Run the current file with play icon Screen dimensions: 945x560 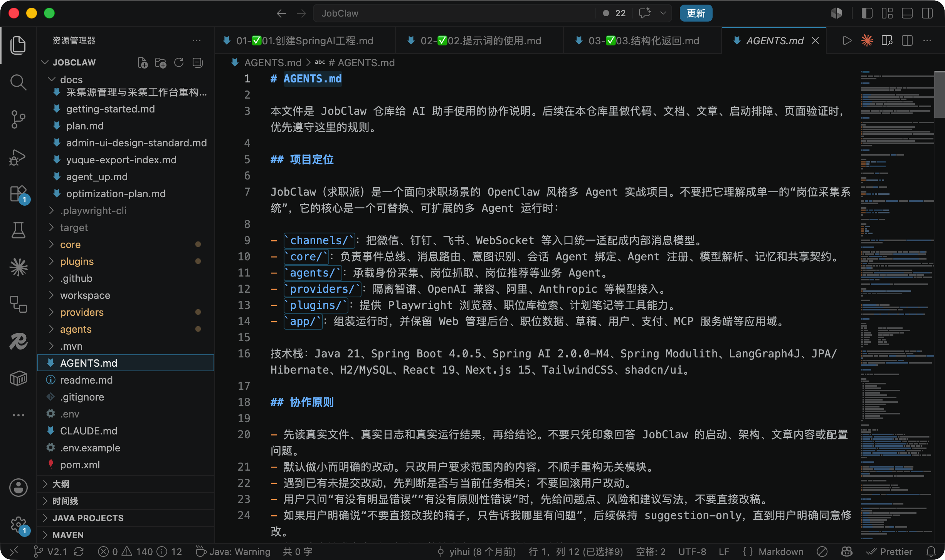(847, 40)
